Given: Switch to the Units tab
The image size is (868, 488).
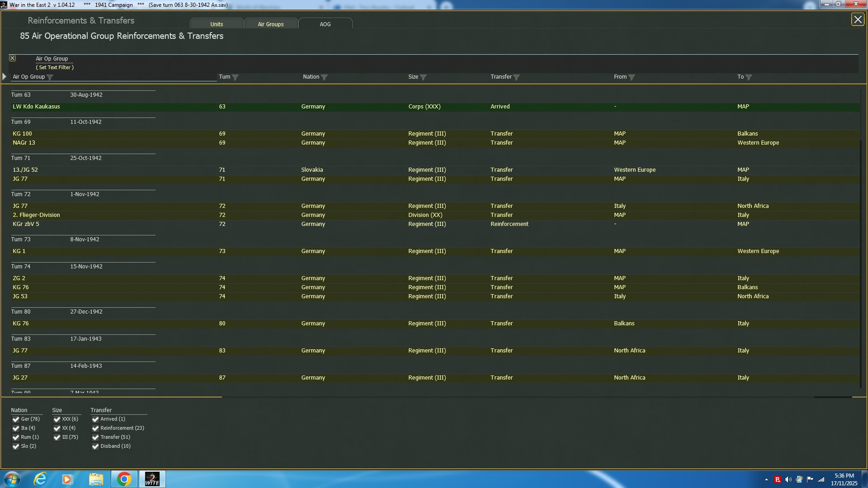Looking at the screenshot, I should (217, 24).
